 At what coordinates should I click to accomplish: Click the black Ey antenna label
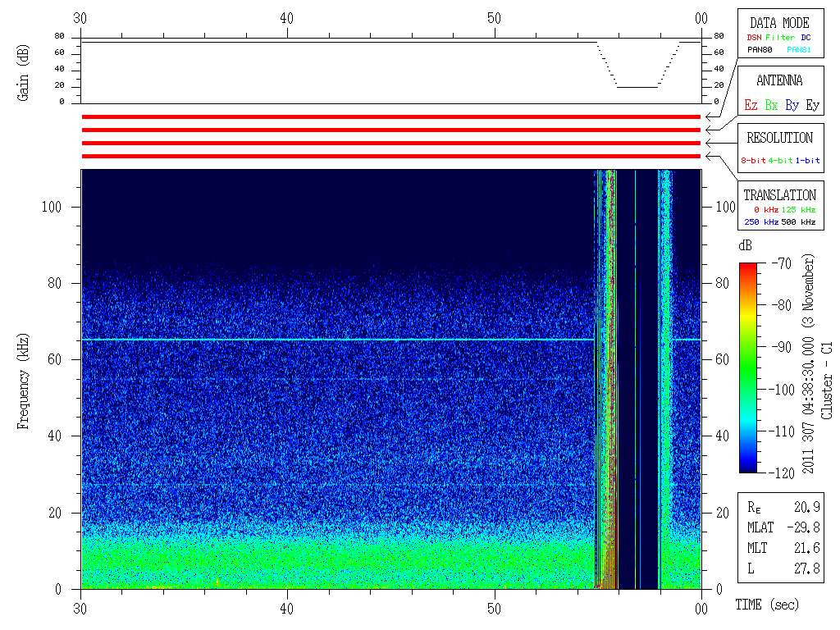pos(812,105)
